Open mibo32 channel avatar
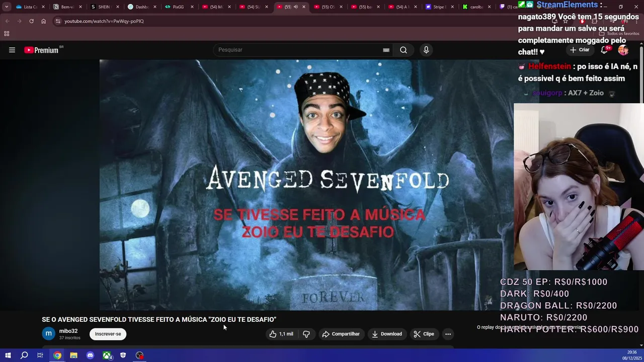 click(49, 334)
